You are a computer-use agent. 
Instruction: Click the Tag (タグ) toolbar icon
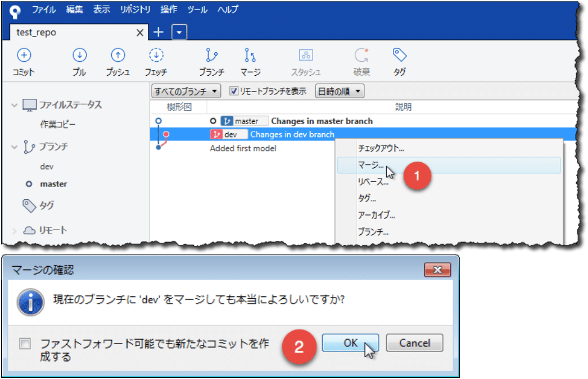399,55
